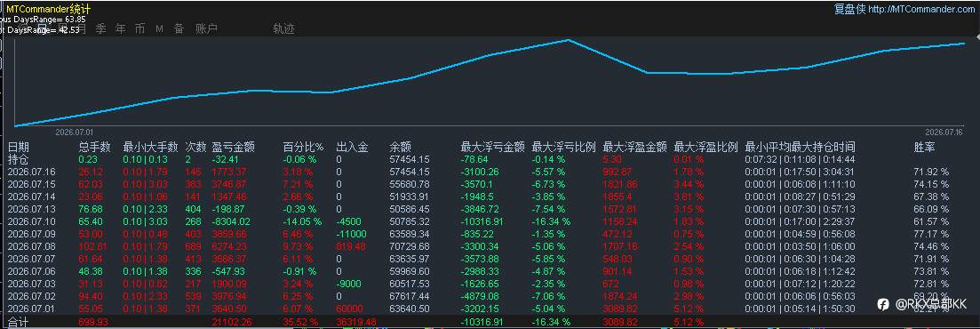Click the -11000 withdrawal cell

tap(350, 233)
